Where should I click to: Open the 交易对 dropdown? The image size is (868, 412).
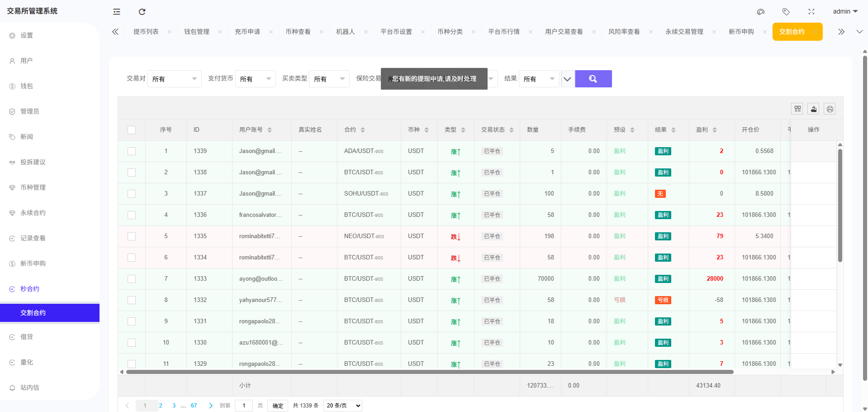pos(174,79)
